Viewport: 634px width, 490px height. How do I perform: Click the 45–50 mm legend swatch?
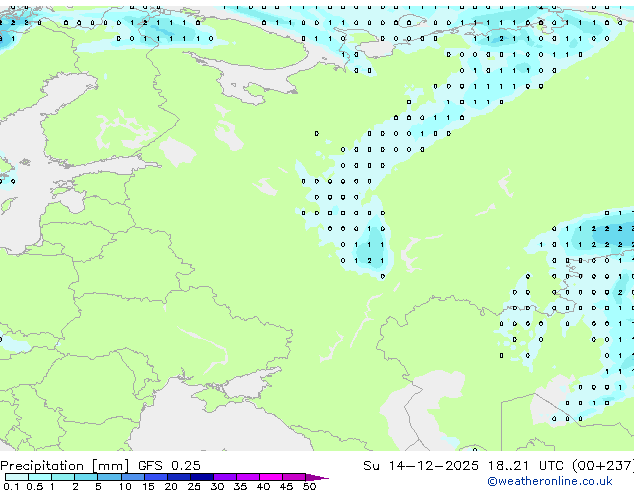pyautogui.click(x=294, y=477)
